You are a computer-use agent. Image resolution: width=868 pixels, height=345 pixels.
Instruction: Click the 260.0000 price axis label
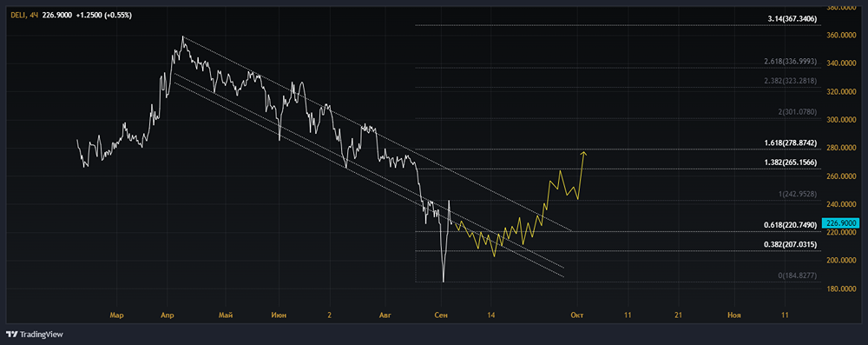pos(841,176)
